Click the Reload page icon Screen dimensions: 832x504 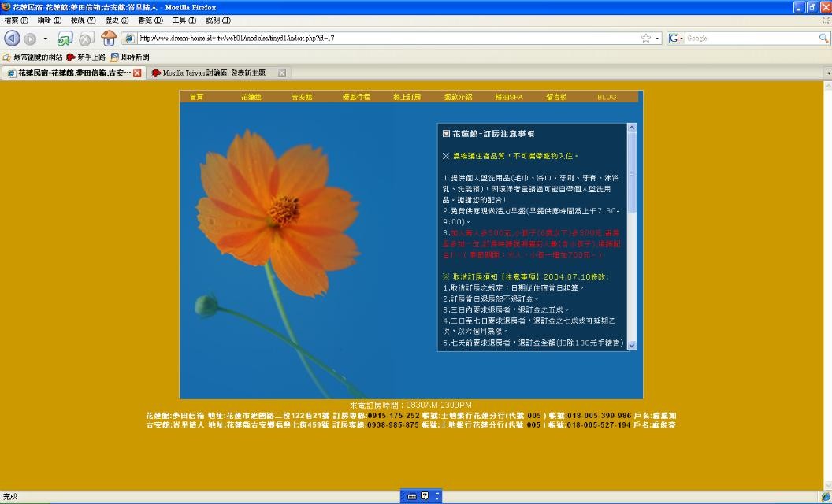click(65, 39)
